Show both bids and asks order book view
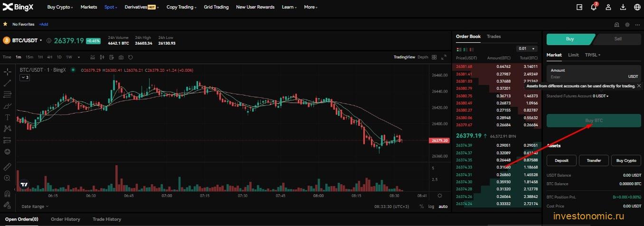This screenshot has width=644, height=226. (x=459, y=49)
